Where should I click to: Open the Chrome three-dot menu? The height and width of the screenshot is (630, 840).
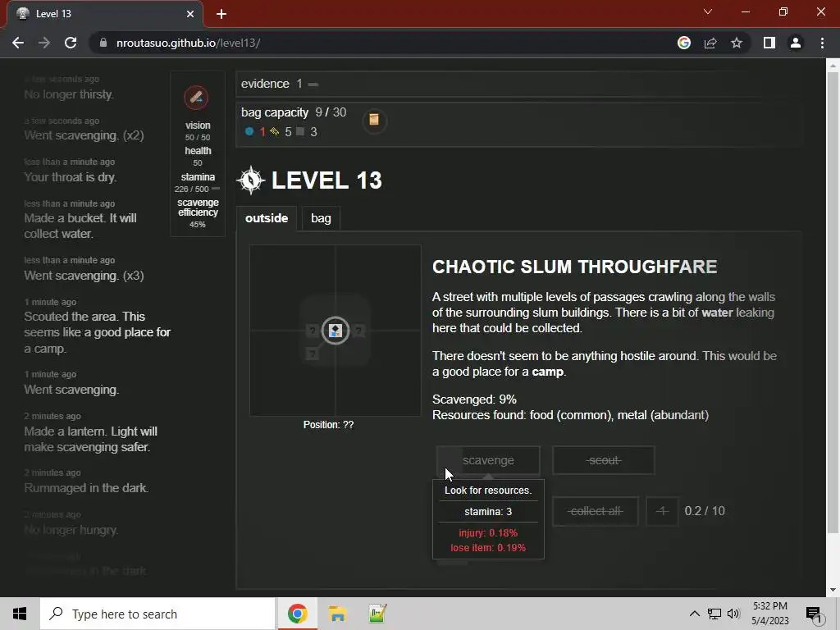click(x=822, y=43)
